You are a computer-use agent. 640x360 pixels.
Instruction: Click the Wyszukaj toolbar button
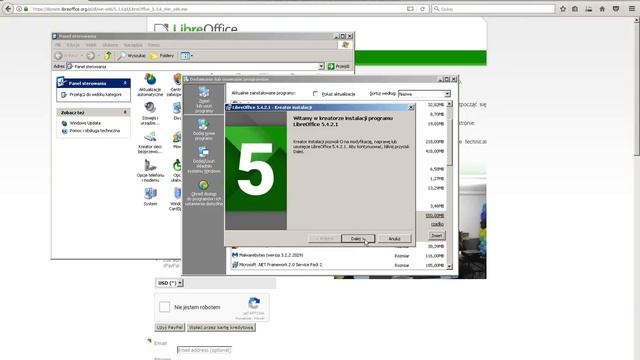click(x=131, y=56)
